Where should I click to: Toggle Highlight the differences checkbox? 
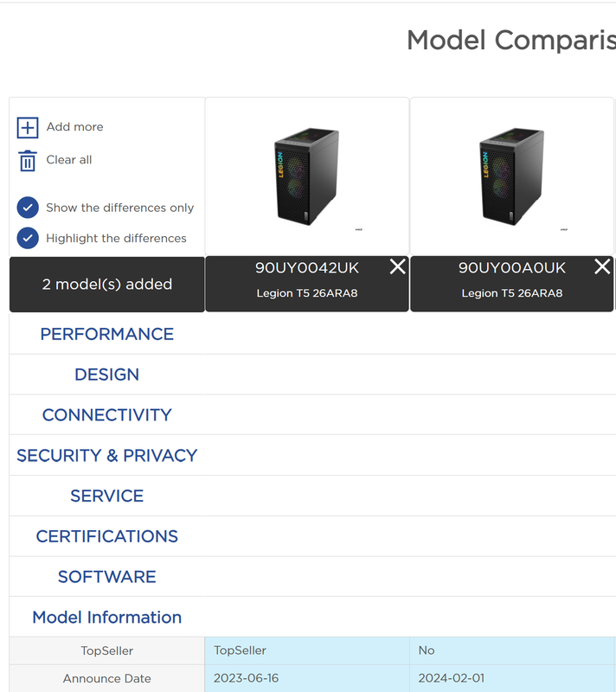(28, 239)
